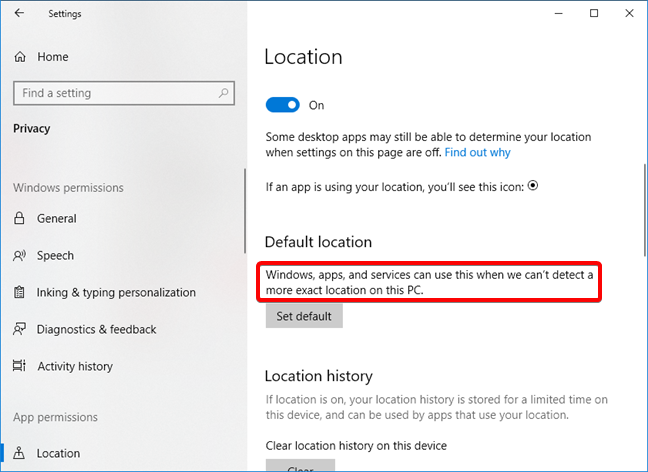Click the Location page title
Image resolution: width=648 pixels, height=472 pixels.
303,57
